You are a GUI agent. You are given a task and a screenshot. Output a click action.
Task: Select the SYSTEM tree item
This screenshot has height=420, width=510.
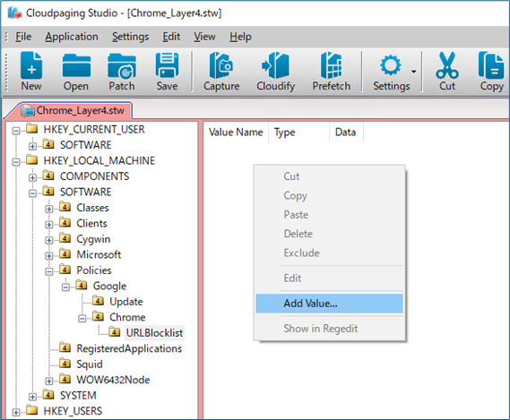[78, 395]
